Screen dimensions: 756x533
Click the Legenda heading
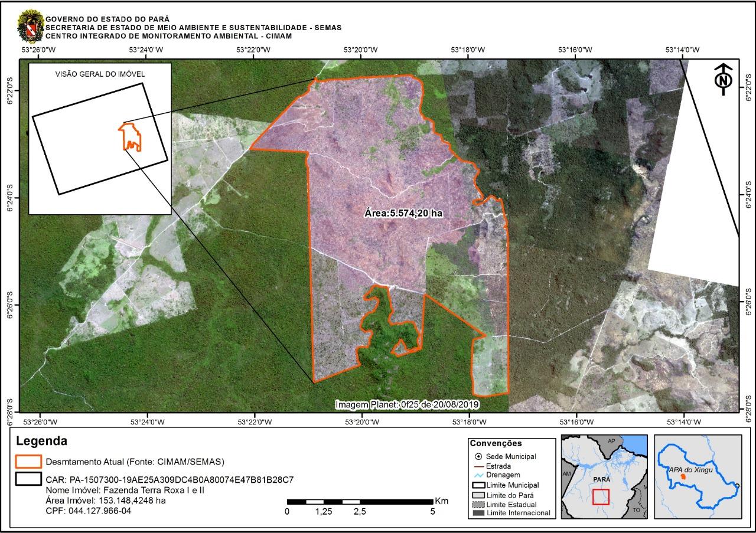click(x=41, y=441)
